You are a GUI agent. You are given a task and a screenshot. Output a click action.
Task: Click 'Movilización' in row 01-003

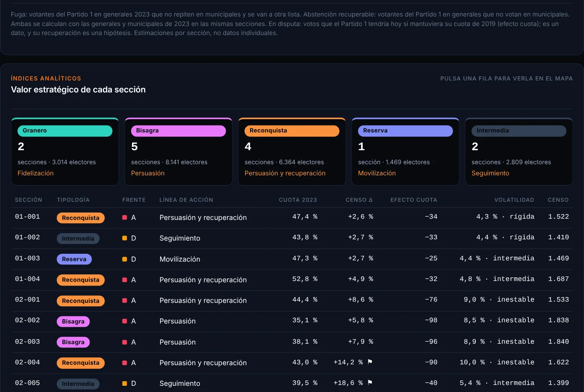pos(180,259)
